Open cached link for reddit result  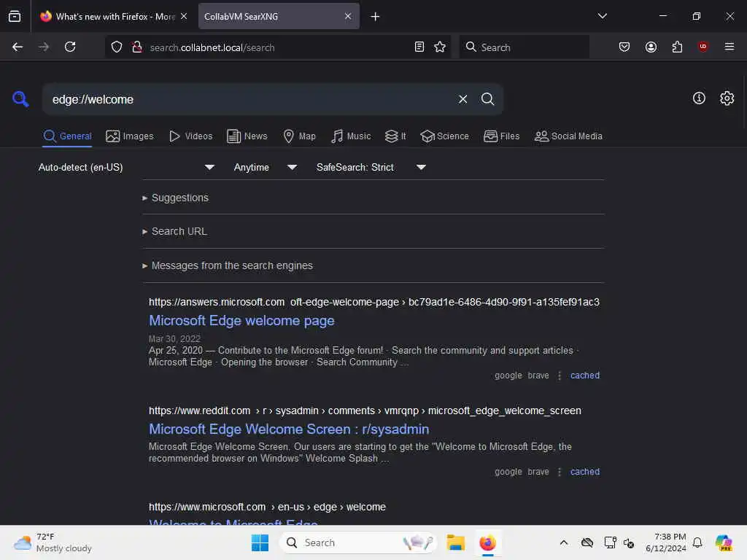584,472
